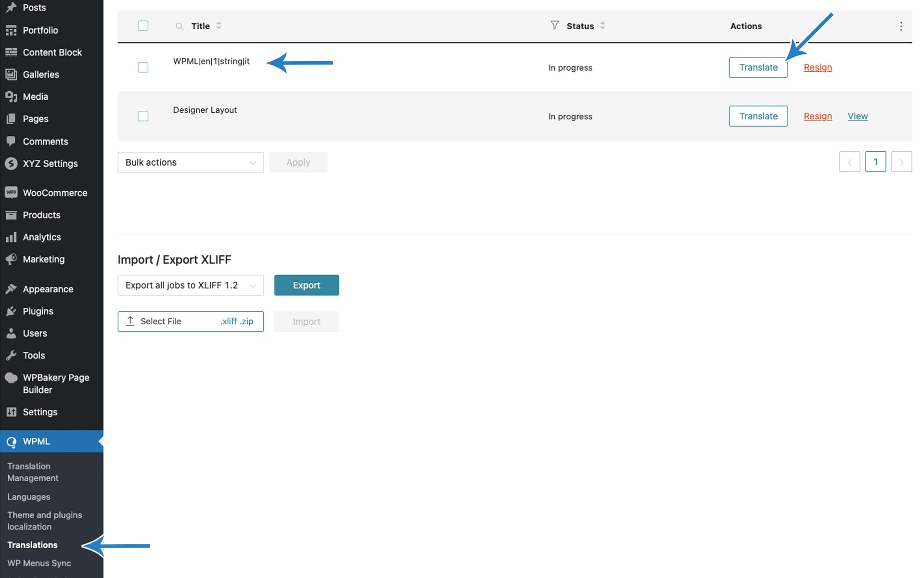Open the three-dot column options menu

[x=901, y=26]
